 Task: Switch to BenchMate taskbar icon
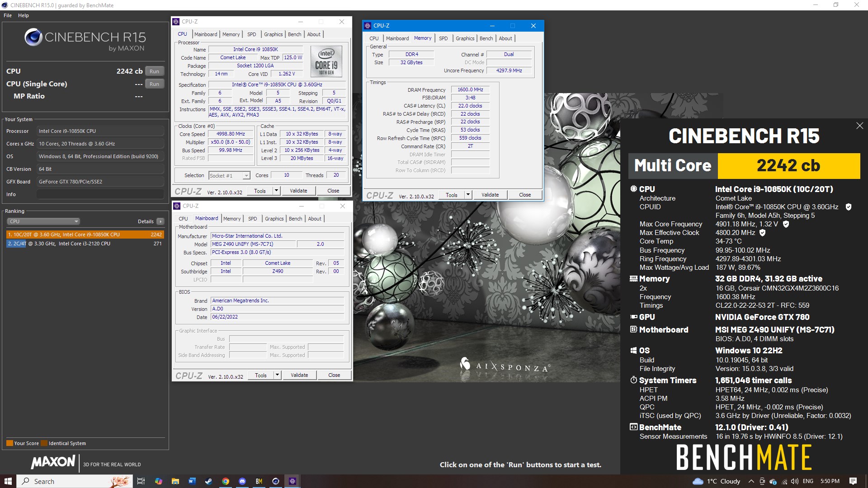point(259,481)
